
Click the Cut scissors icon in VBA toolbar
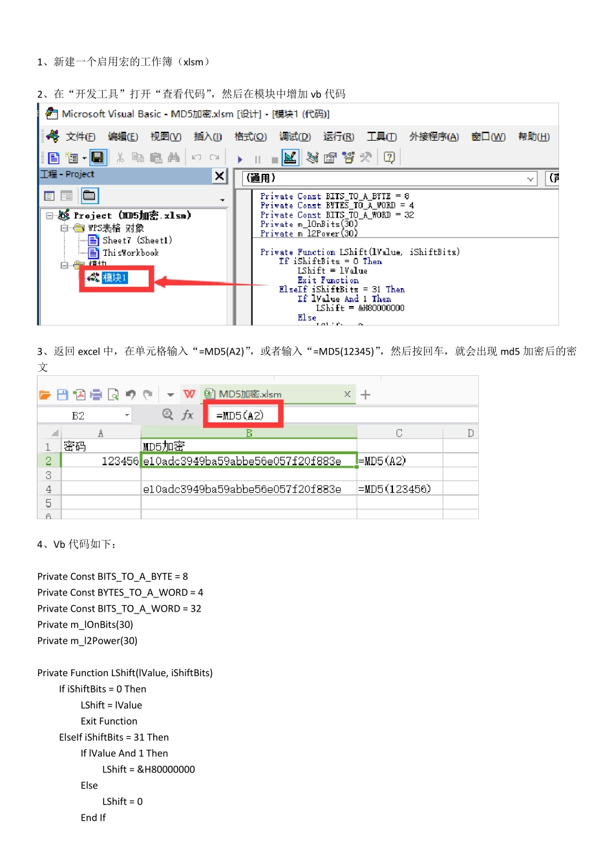pos(120,158)
